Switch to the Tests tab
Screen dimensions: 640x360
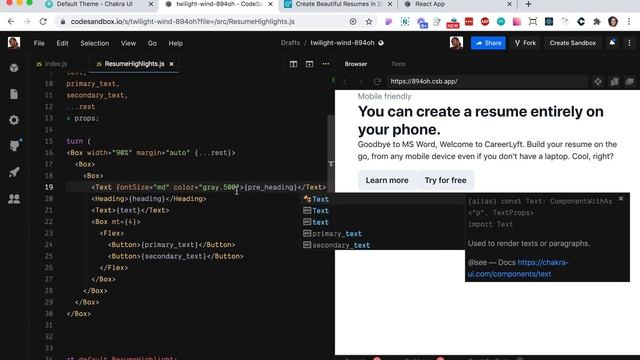pyautogui.click(x=398, y=64)
